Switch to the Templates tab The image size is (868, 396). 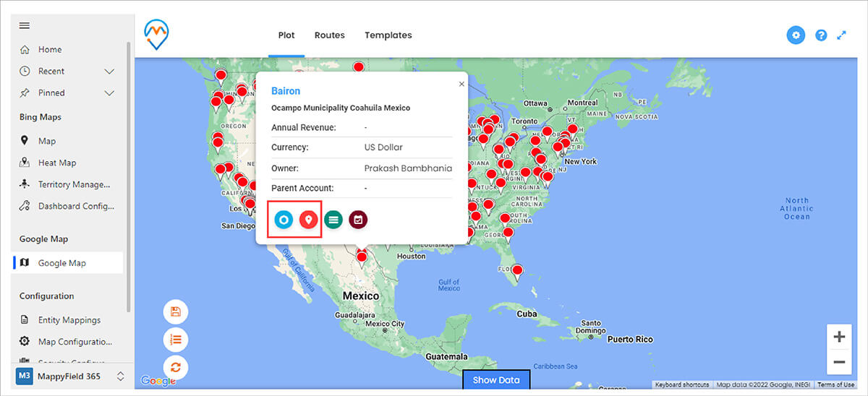point(388,35)
